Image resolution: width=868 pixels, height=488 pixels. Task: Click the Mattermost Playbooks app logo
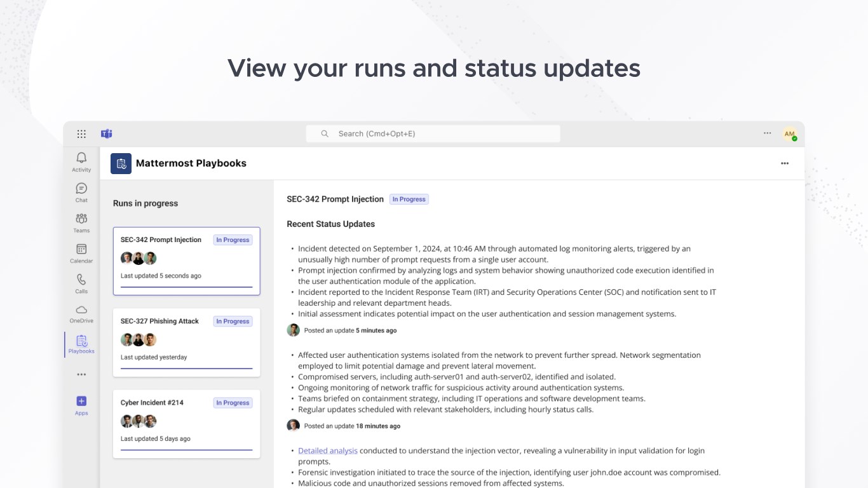coord(121,163)
